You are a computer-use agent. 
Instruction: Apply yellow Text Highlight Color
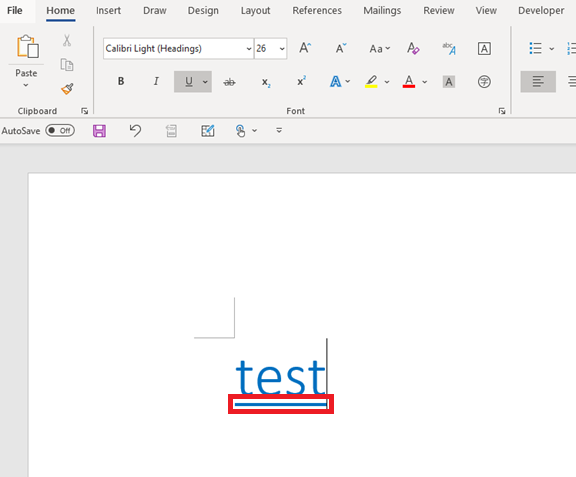coord(371,81)
